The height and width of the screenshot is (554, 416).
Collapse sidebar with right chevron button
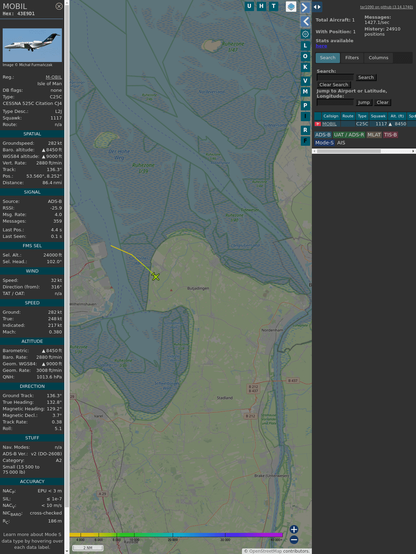(305, 7)
